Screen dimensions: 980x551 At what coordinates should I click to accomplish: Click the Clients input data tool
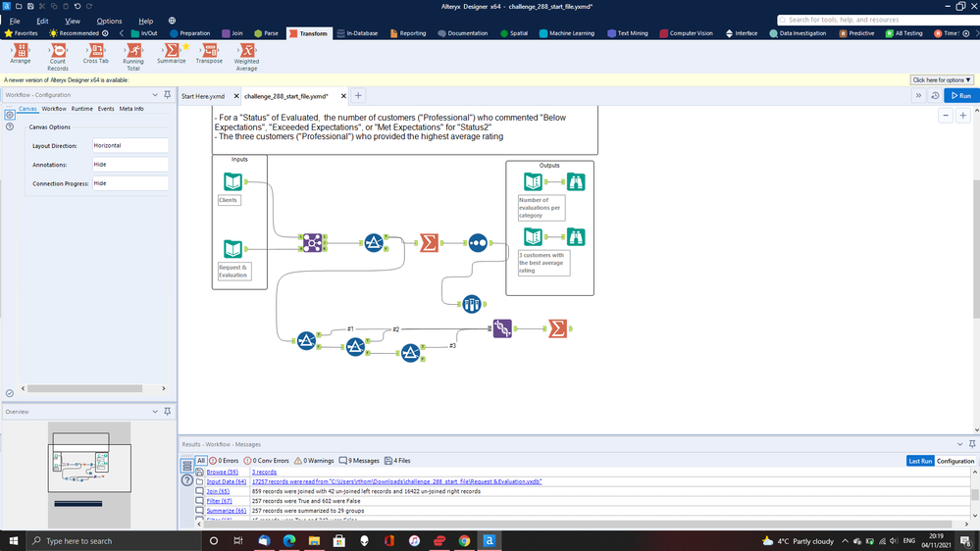coord(232,181)
